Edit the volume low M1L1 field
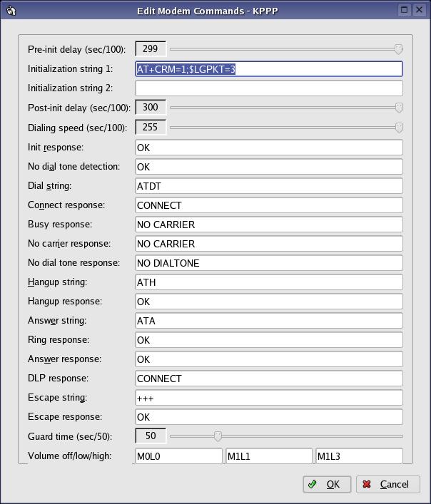Viewport: 431px width, 504px height. [x=269, y=456]
